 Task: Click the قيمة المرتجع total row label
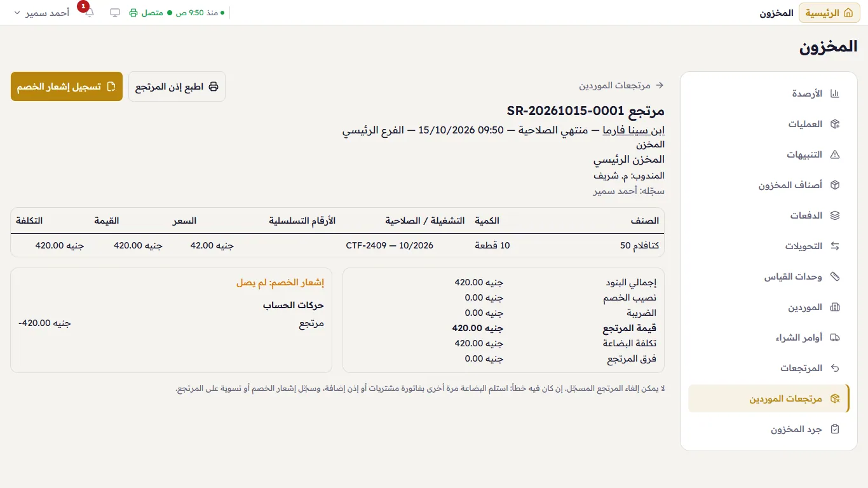pos(629,328)
